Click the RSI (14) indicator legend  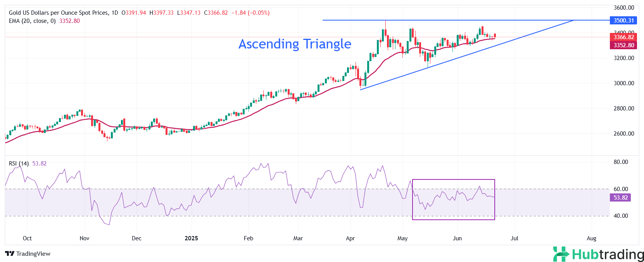19,164
